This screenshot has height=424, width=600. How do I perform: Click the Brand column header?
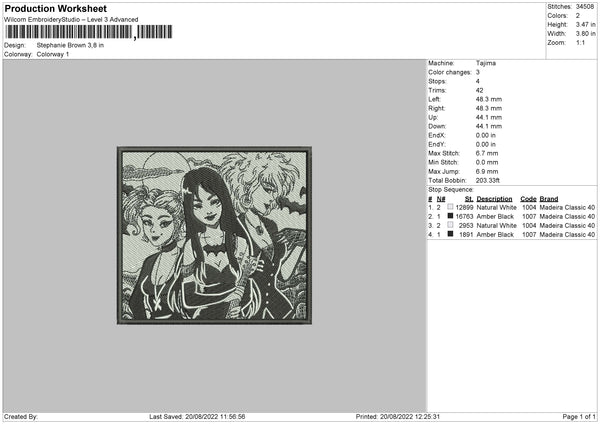pos(549,199)
